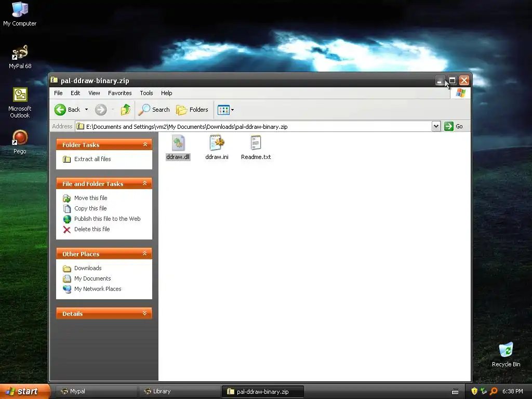Click the disabled Forward arrow button
Viewport: 532px width, 399px height.
[101, 110]
